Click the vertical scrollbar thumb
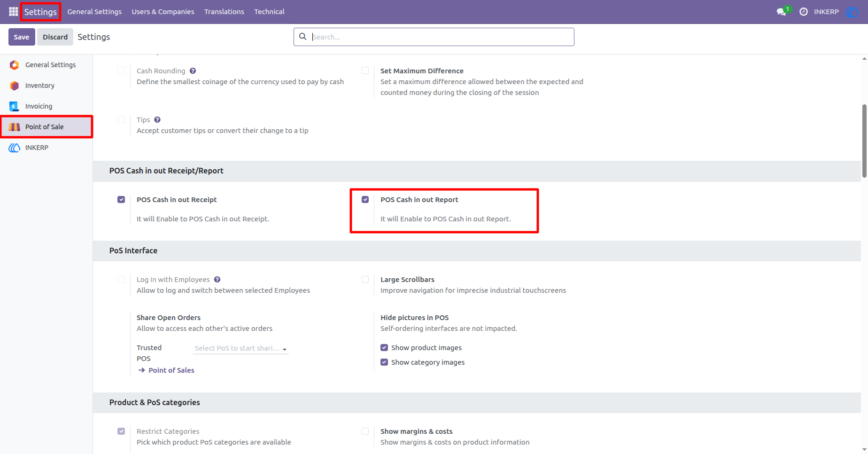 (864, 141)
